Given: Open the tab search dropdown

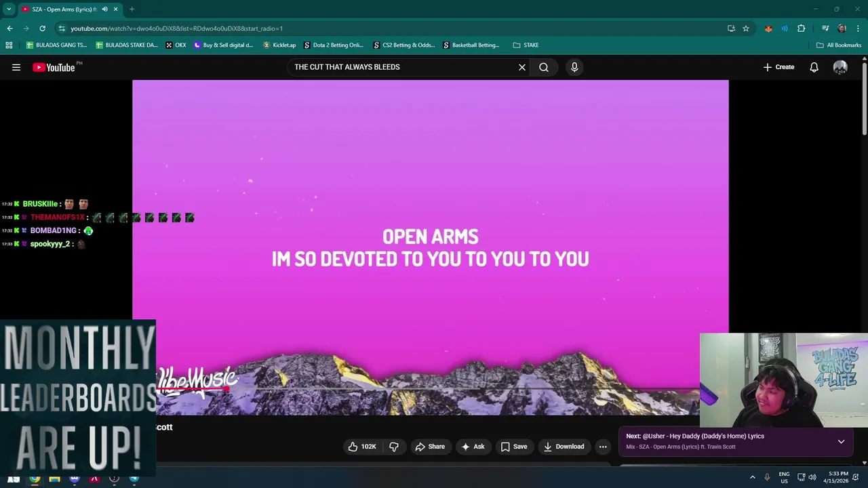Looking at the screenshot, I should click(x=9, y=9).
